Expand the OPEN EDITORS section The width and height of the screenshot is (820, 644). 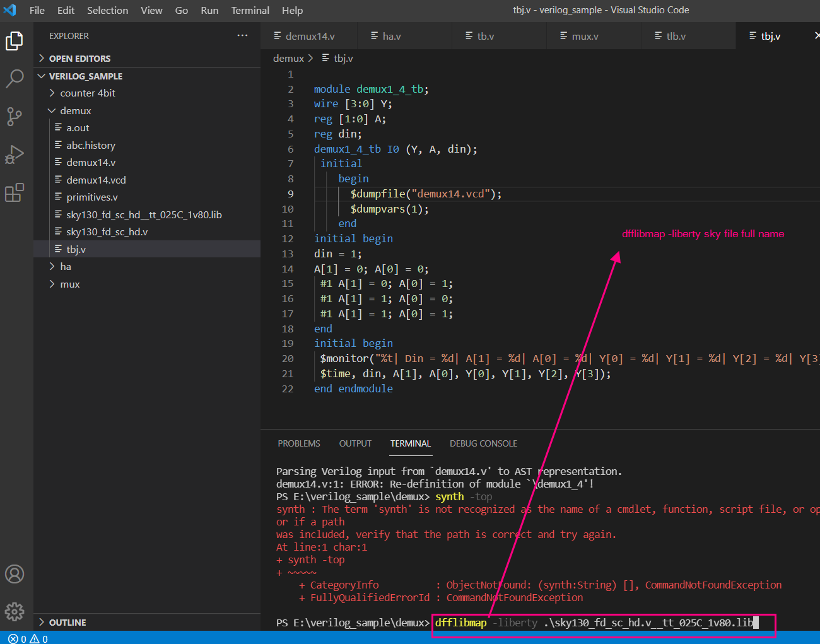click(x=79, y=58)
